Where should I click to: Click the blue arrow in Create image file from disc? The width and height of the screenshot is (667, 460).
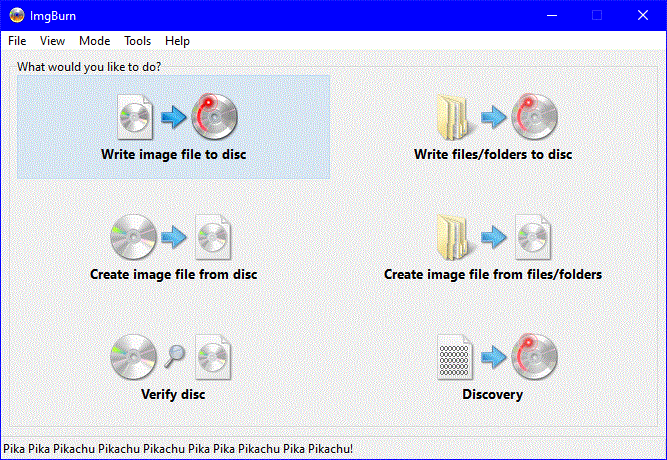174,237
